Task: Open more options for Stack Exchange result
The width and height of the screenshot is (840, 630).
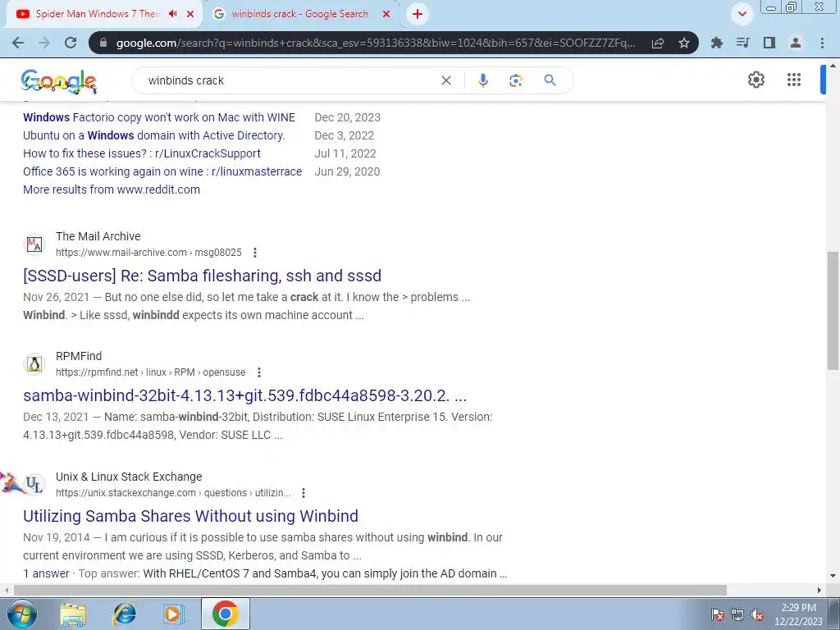Action: pos(304,493)
